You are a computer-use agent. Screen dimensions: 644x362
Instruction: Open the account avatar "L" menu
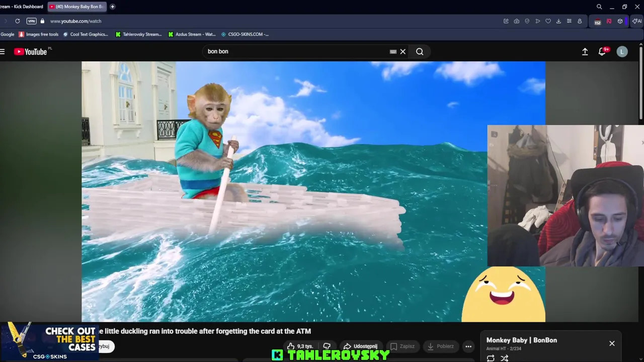coord(622,51)
